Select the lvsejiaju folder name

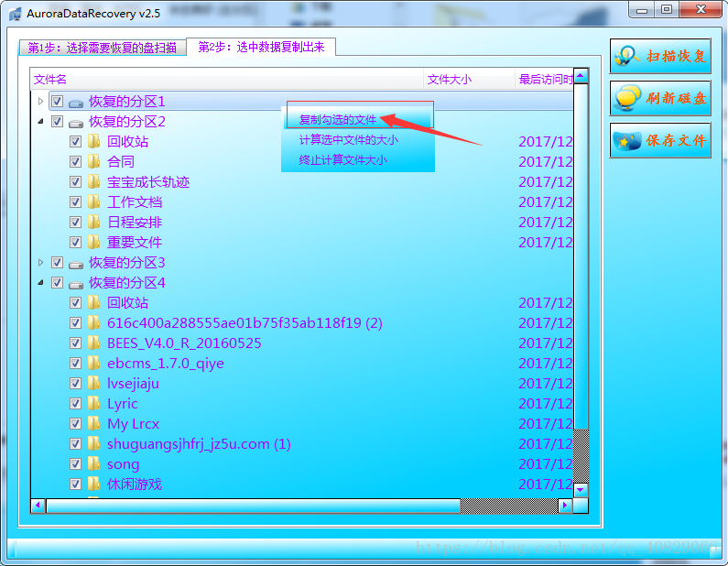pyautogui.click(x=134, y=384)
